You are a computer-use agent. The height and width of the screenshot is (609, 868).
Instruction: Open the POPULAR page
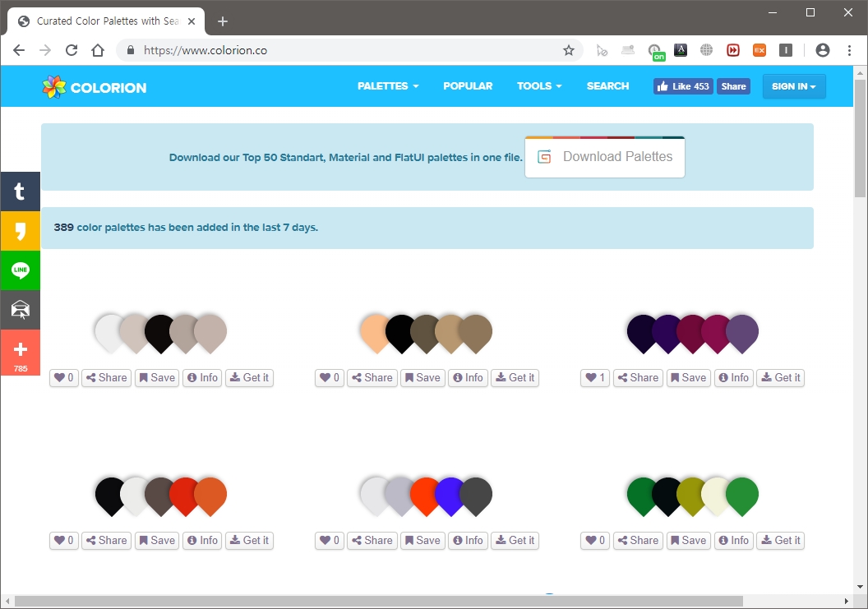pyautogui.click(x=468, y=86)
